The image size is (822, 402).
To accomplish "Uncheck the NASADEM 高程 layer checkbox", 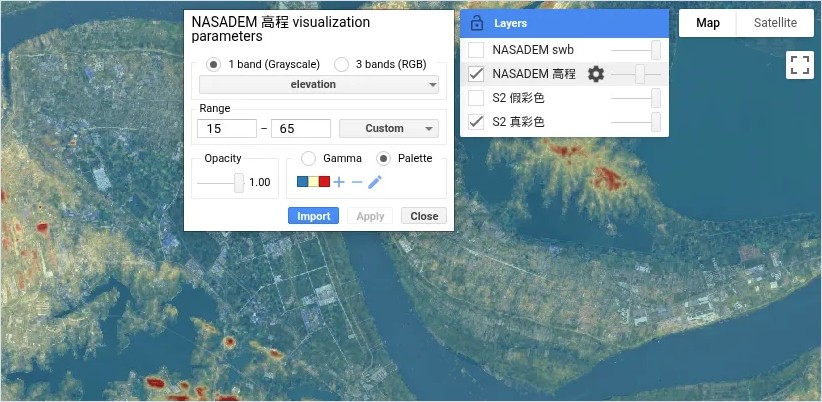I will click(x=476, y=74).
